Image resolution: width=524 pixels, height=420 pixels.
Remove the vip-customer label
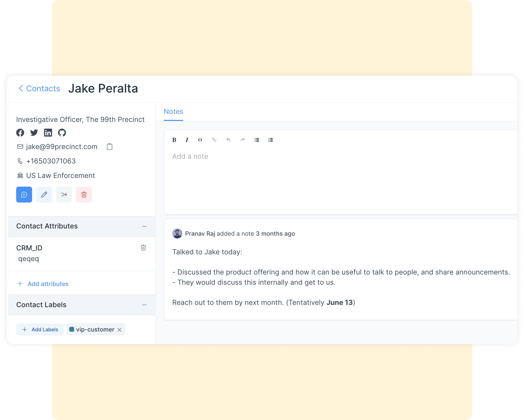(120, 330)
